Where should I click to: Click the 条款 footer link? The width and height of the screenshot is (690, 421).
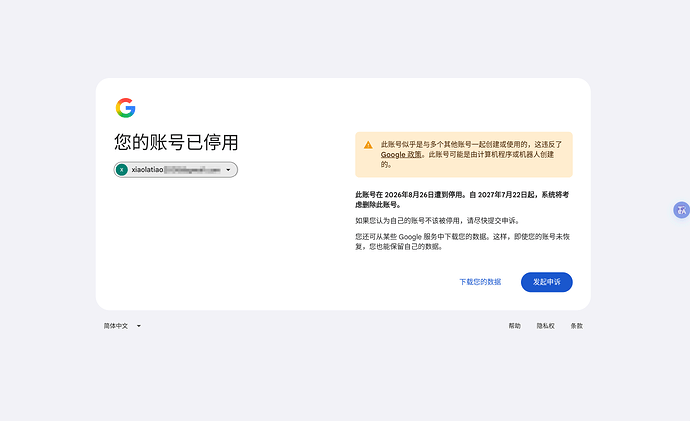point(576,326)
